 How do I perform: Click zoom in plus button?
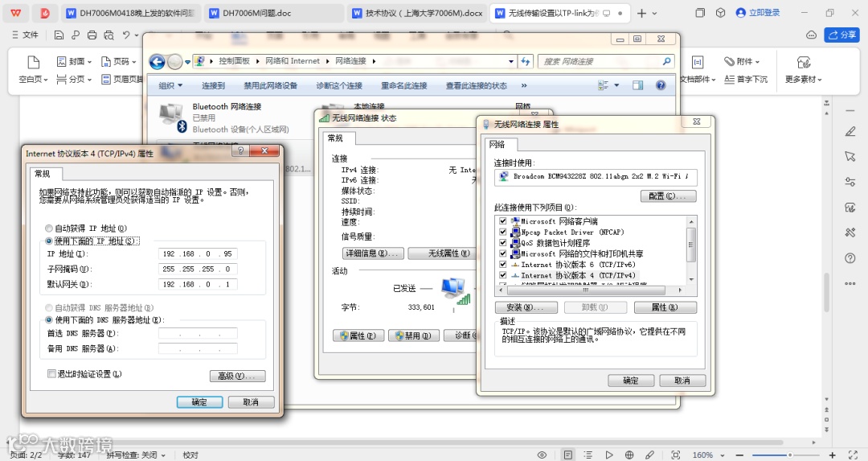[832, 455]
